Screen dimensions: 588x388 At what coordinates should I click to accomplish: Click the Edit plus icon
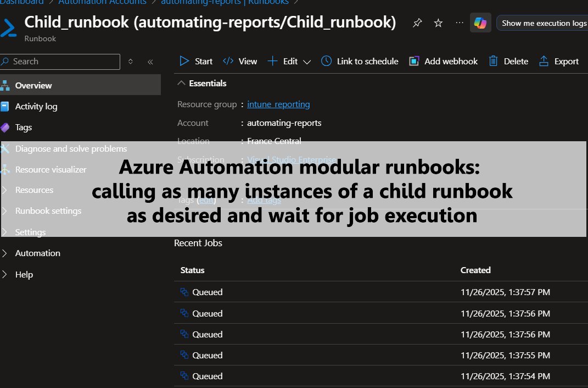click(x=273, y=61)
